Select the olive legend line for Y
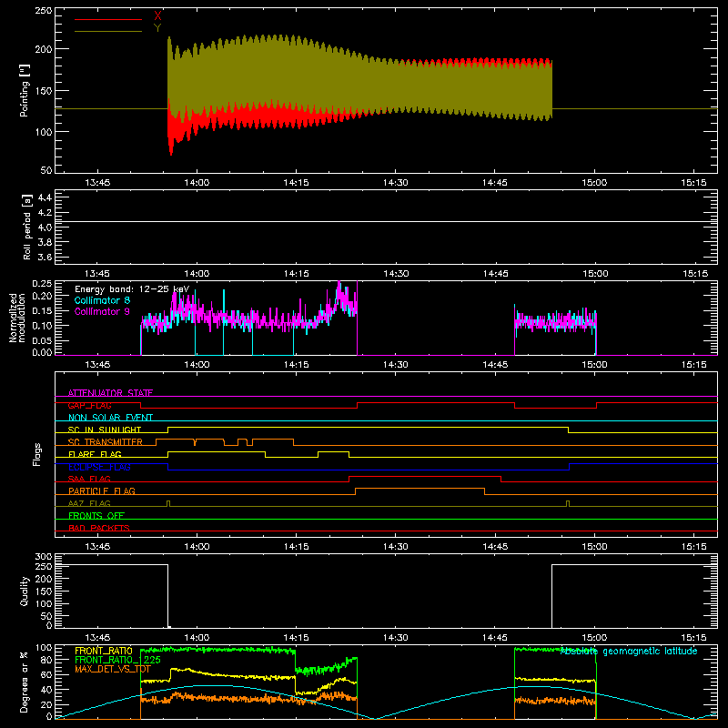Image resolution: width=728 pixels, height=728 pixels. [108, 31]
